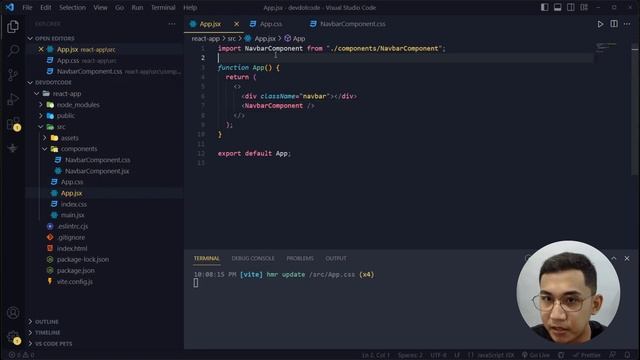The width and height of the screenshot is (640, 360).
Task: Click errors and warnings status indicator
Action: (21, 355)
